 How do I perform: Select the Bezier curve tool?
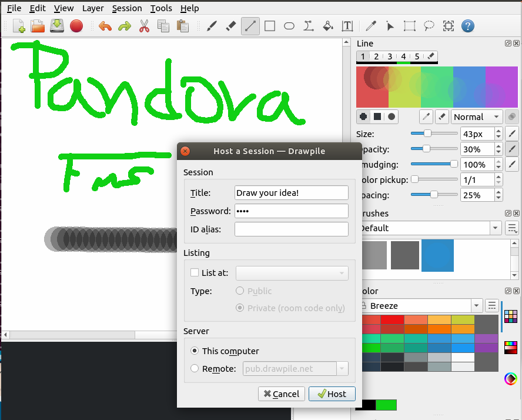click(309, 26)
